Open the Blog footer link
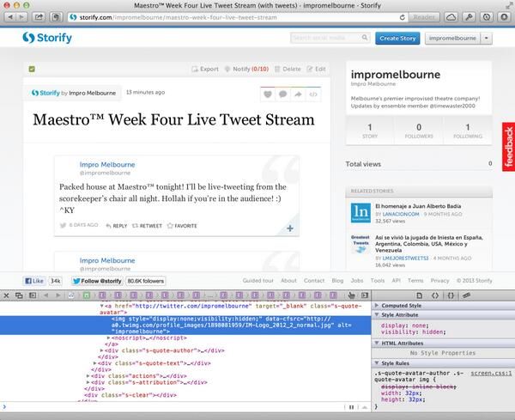This screenshot has width=515, height=420. tap(337, 281)
